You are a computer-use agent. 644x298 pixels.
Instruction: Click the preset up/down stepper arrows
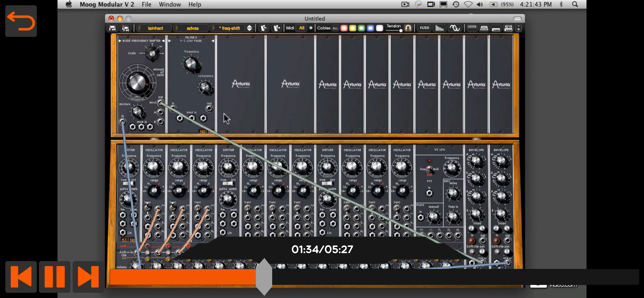coord(249,28)
